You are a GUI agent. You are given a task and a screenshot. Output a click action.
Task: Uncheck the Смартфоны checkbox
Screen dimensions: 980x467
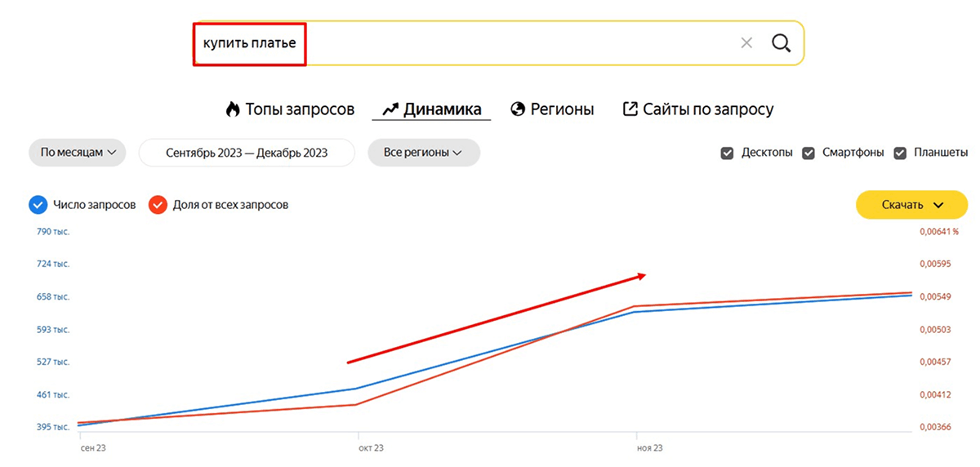click(808, 153)
